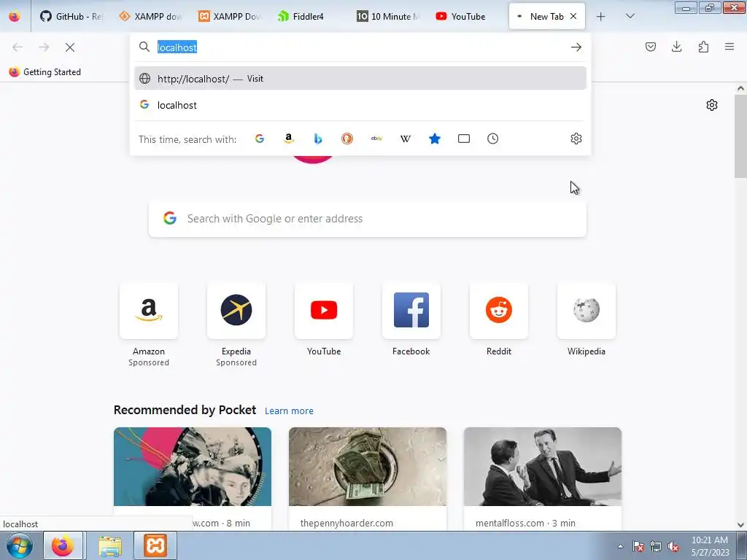Search in Bookmarks star icon

(x=435, y=139)
